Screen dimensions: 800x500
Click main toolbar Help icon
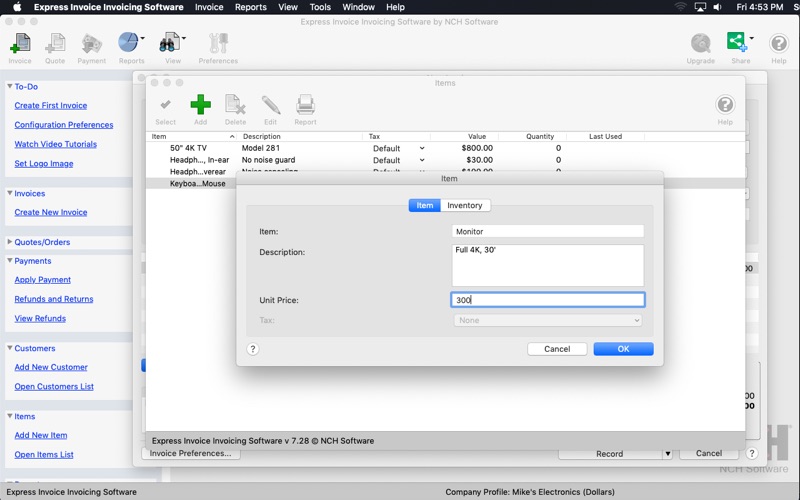[779, 44]
